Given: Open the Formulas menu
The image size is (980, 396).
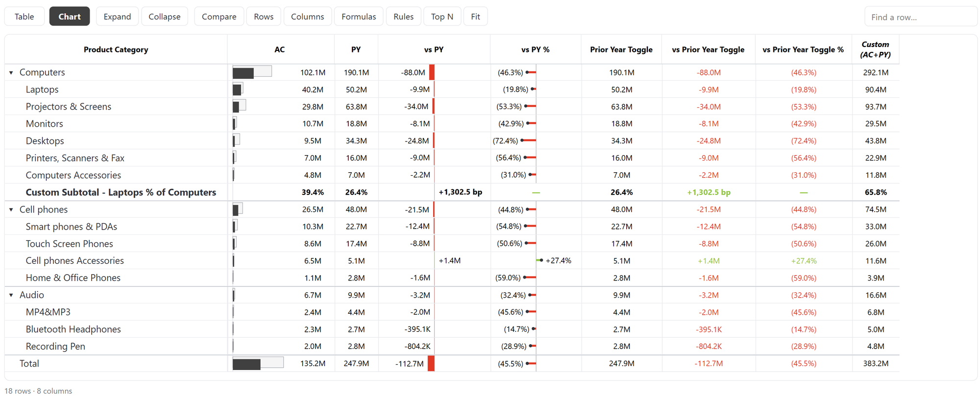Looking at the screenshot, I should [359, 17].
